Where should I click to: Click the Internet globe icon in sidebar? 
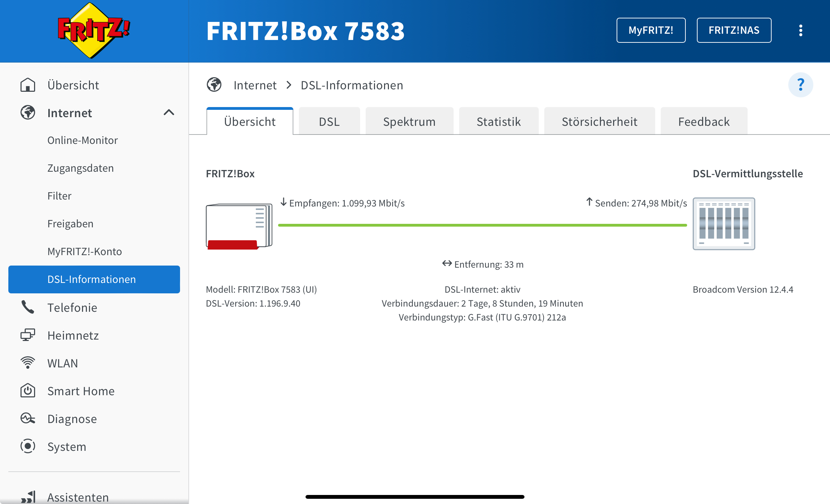pos(28,113)
